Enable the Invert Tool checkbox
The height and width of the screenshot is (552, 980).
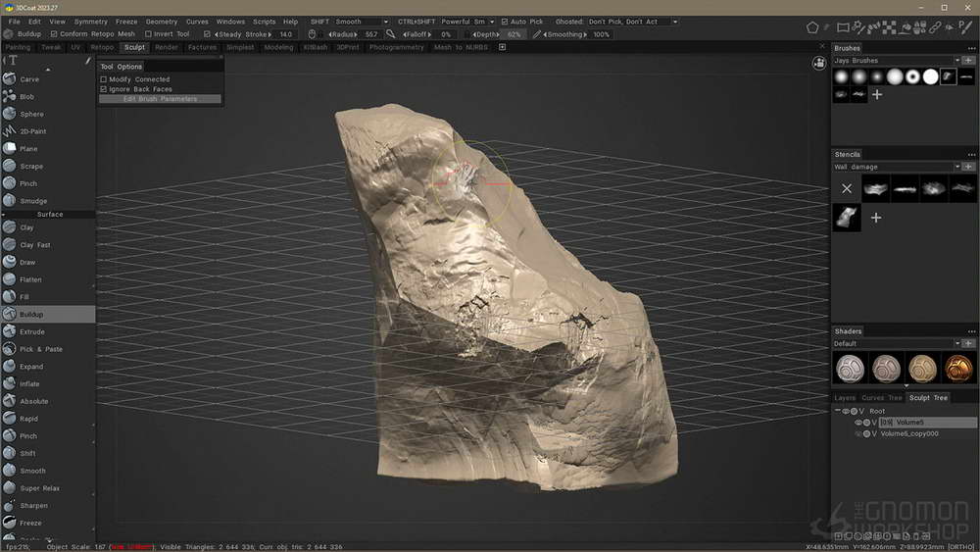point(148,34)
